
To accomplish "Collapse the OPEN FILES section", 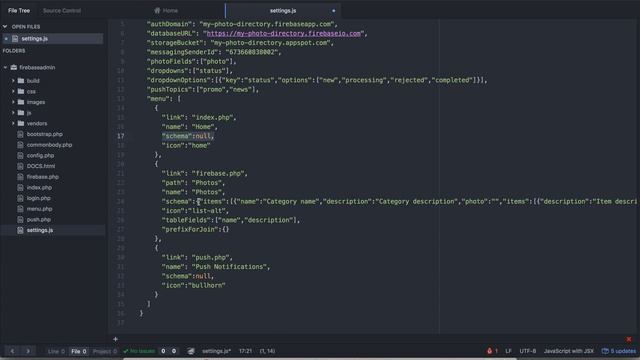I will coord(5,27).
